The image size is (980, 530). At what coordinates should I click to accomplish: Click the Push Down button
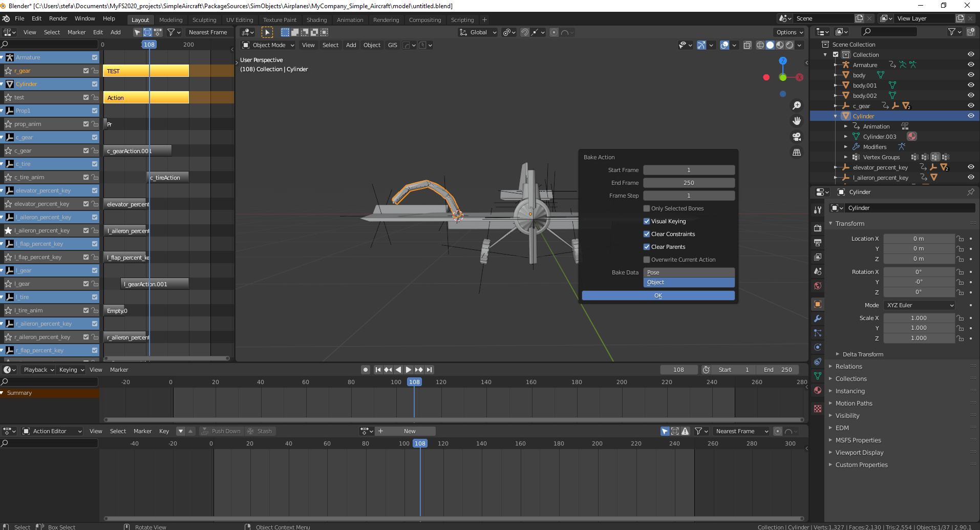click(221, 431)
